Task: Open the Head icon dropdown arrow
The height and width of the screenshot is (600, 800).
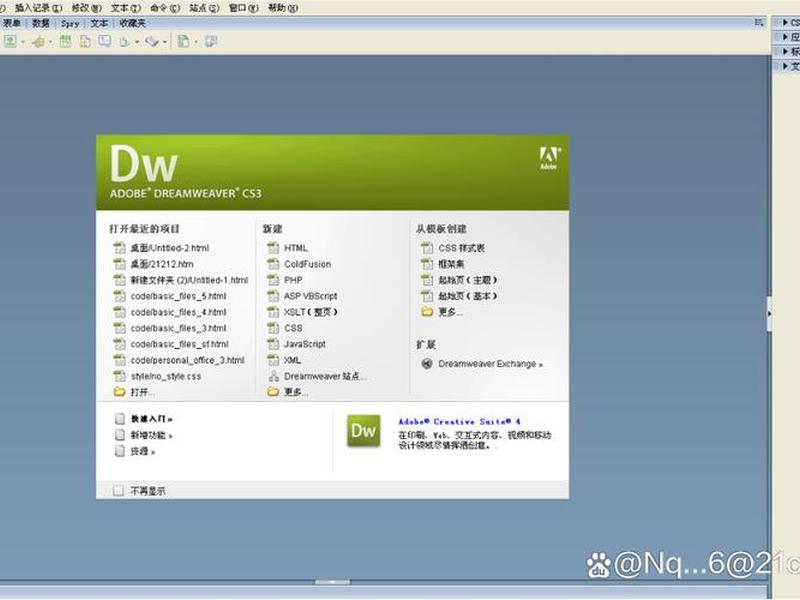Action: click(137, 42)
